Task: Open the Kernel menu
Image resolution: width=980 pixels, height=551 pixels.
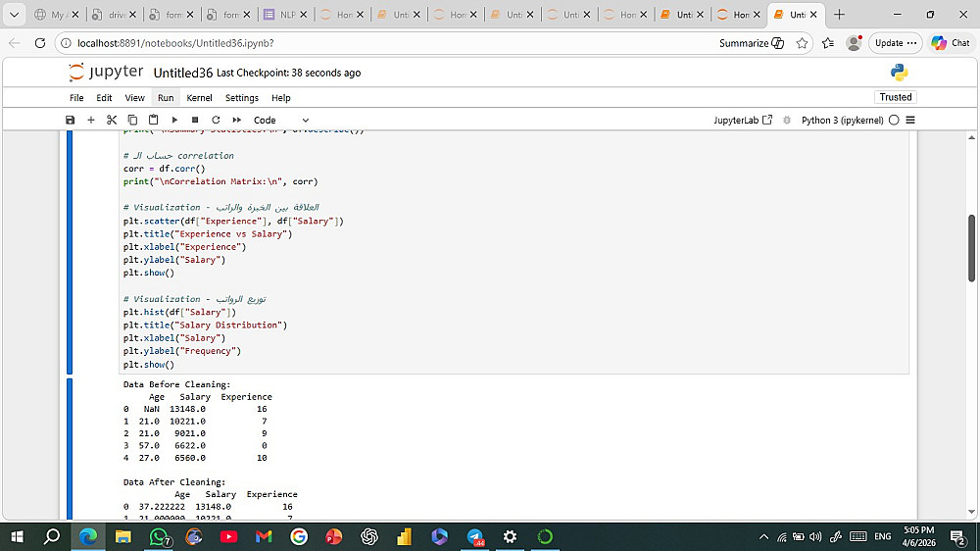Action: (x=199, y=98)
